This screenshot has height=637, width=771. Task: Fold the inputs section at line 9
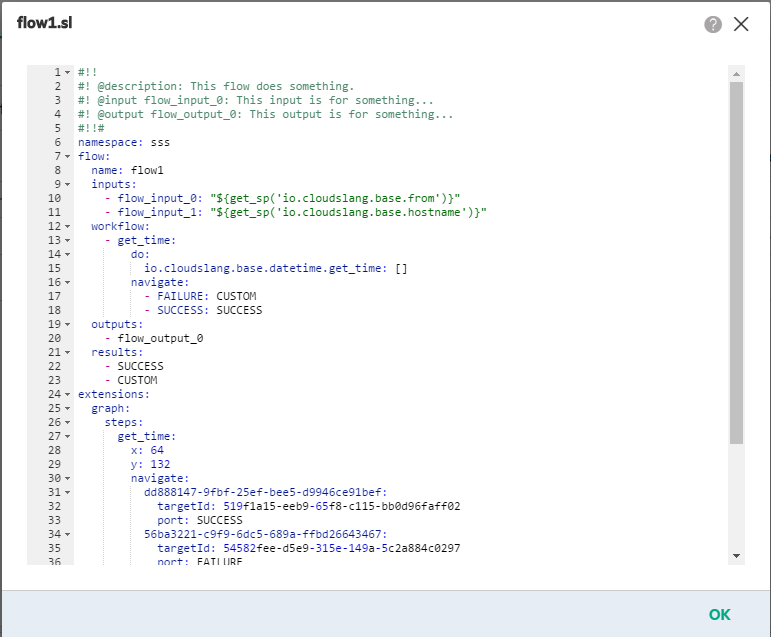pyautogui.click(x=67, y=185)
